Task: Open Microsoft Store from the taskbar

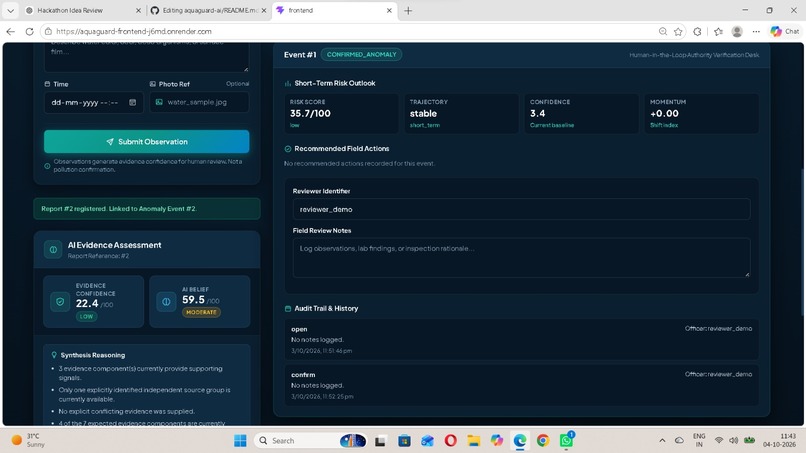Action: pos(405,441)
